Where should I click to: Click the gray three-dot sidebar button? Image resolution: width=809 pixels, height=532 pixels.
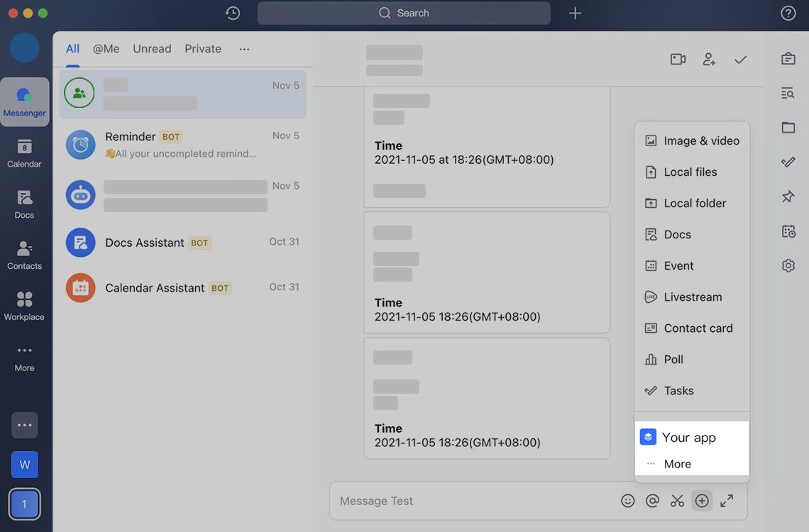click(24, 426)
